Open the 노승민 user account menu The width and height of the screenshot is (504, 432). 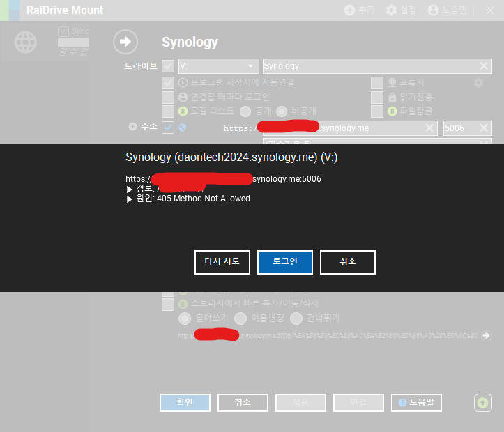(447, 10)
